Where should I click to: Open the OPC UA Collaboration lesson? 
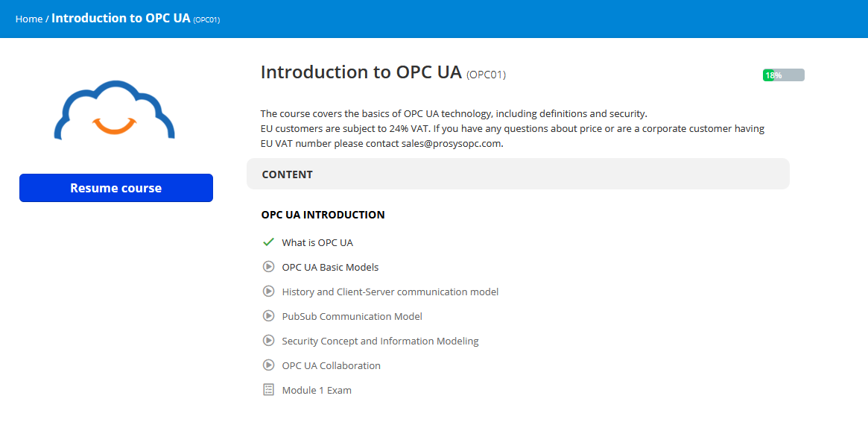pos(331,365)
